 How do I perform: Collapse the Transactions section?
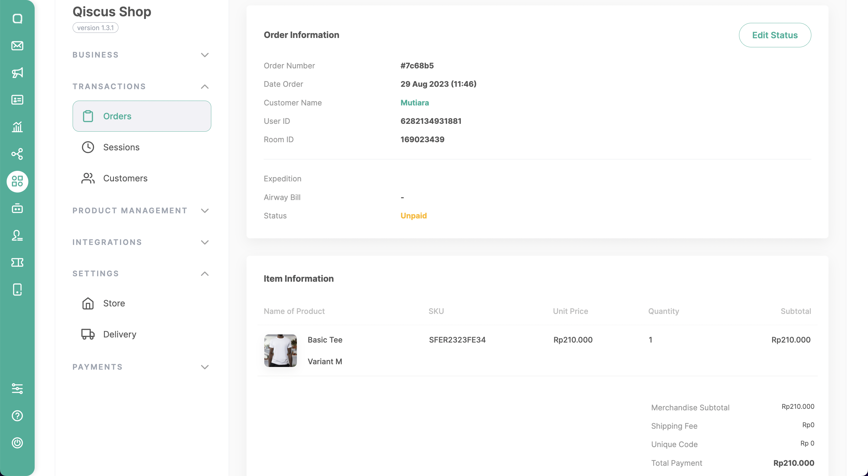point(205,86)
